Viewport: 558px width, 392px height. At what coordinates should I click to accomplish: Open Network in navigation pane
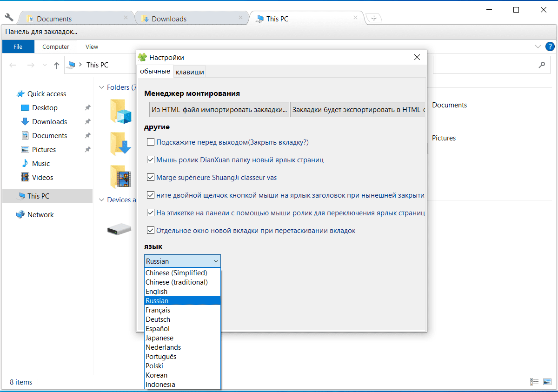35,215
